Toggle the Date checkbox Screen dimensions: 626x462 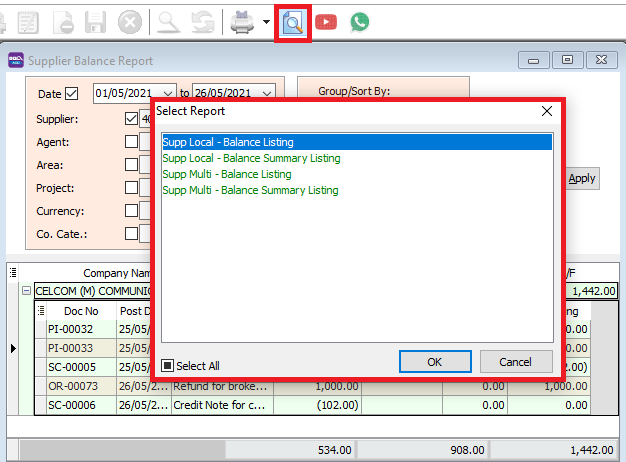tap(71, 95)
